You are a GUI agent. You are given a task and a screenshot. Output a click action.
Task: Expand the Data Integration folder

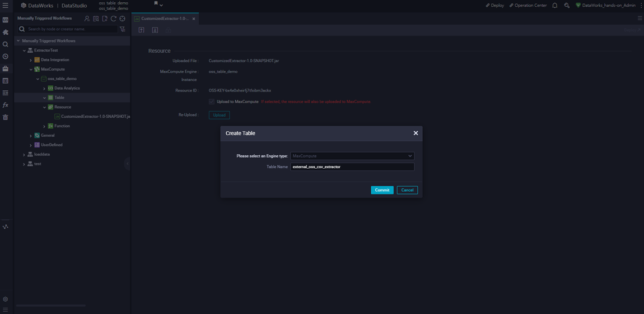31,60
